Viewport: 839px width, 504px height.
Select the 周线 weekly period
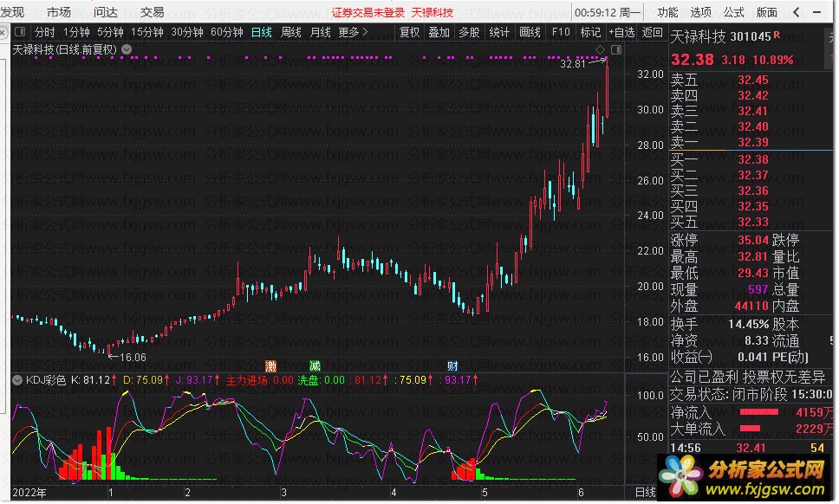click(x=291, y=32)
